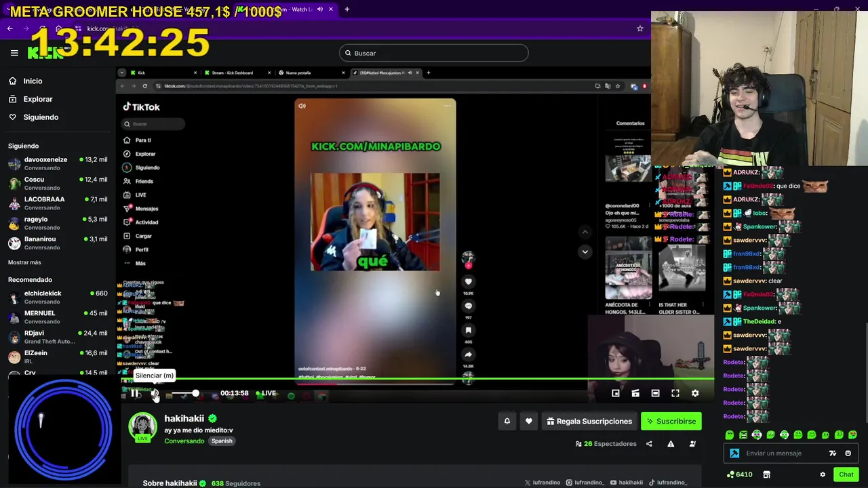Bookmark page with star icon

pos(639,28)
